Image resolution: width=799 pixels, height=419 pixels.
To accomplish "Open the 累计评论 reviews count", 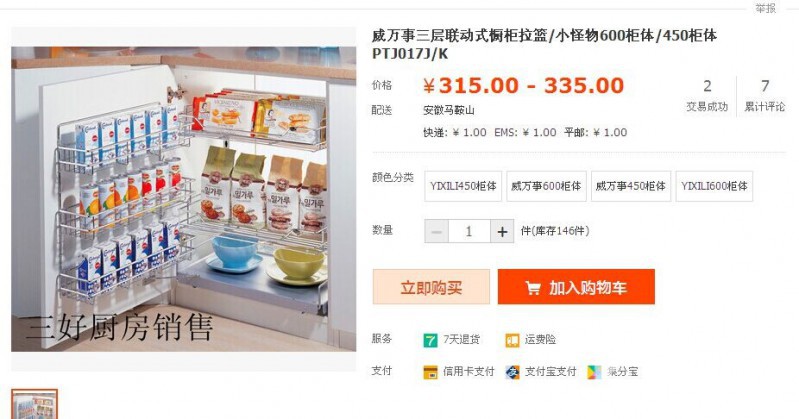I will click(x=765, y=96).
